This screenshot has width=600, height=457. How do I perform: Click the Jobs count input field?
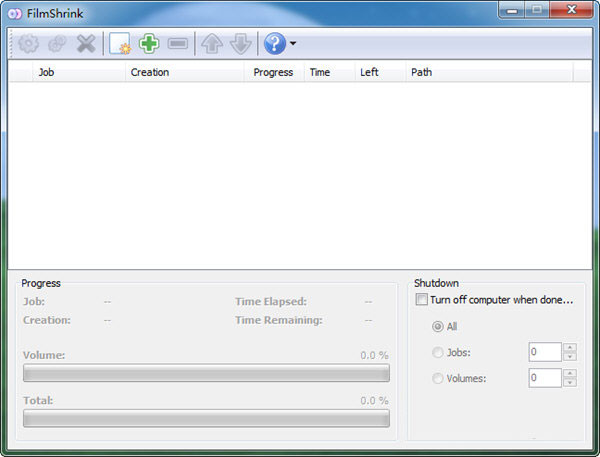click(x=545, y=352)
